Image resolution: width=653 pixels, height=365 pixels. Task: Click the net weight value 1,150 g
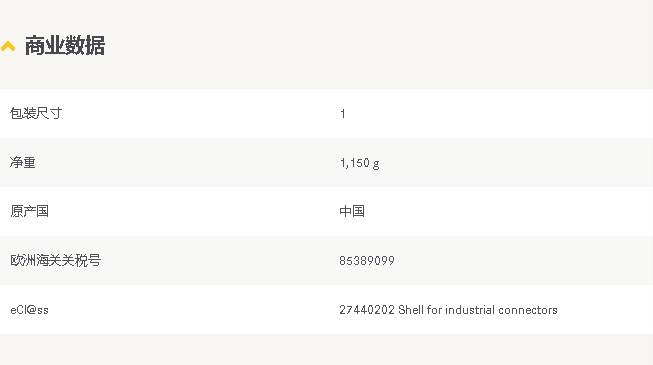(359, 163)
